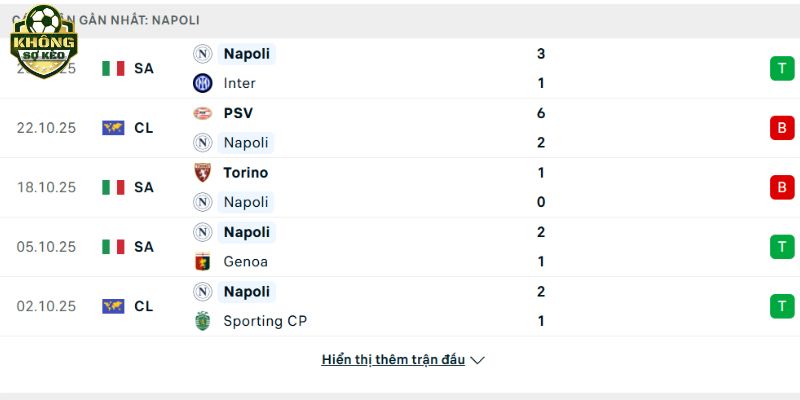Click Champions League icon for 22.10.25 match
The width and height of the screenshot is (800, 400).
113,128
